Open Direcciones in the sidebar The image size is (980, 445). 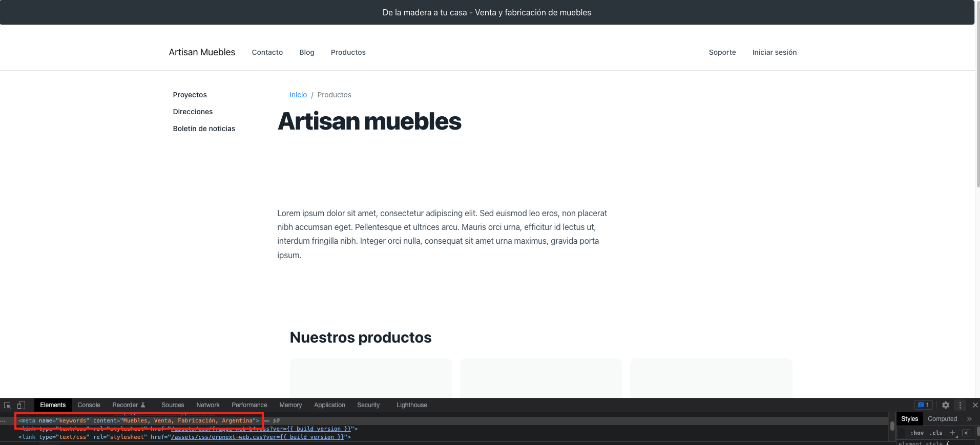193,112
